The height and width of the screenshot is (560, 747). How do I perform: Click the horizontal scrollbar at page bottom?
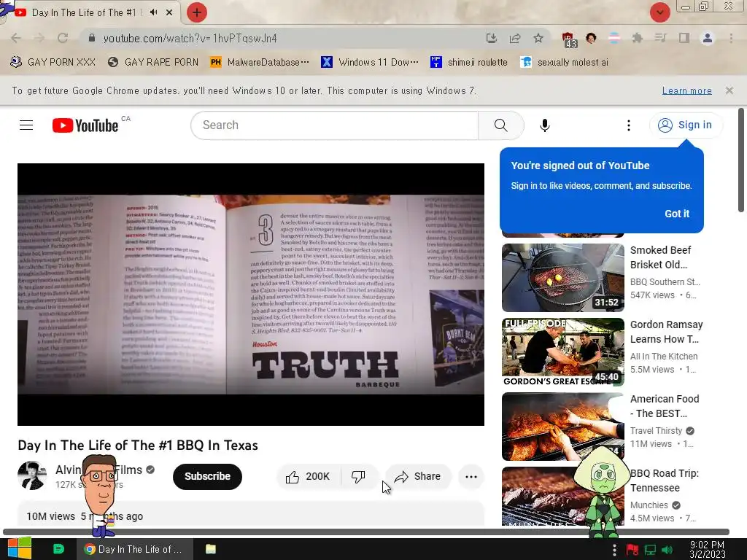tap(366, 532)
